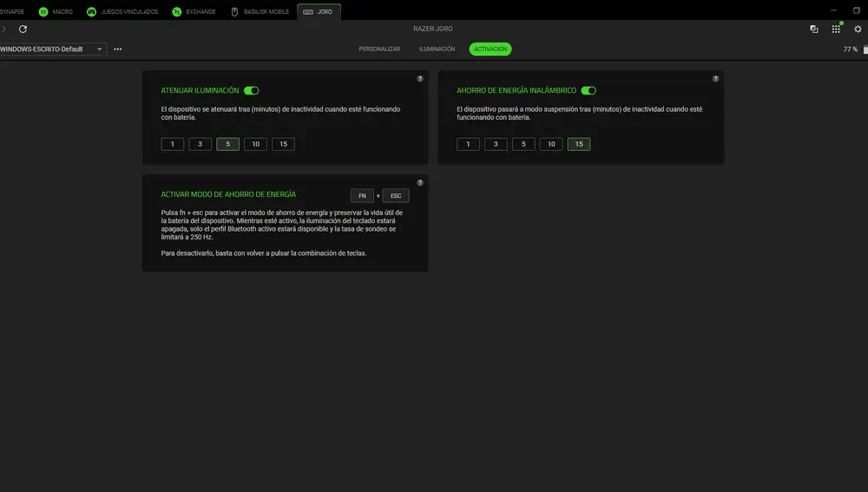
Task: Open profile options three-dot menu
Action: pos(117,49)
